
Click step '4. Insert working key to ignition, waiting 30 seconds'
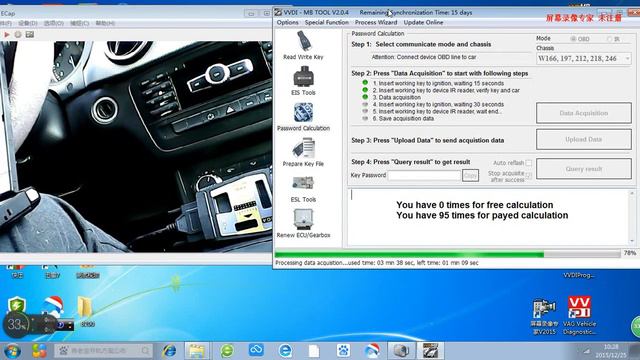coord(438,104)
